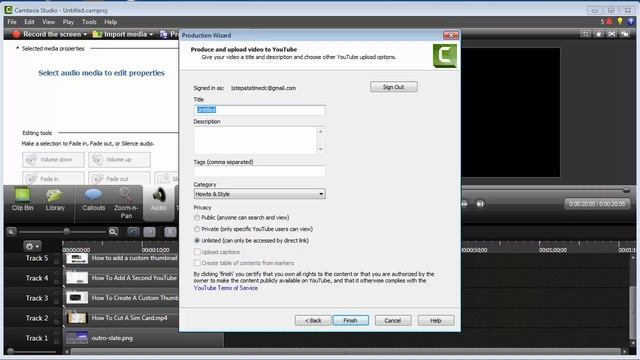Open the Callouts tab
Image resolution: width=640 pixels, height=360 pixels.
coord(93,200)
